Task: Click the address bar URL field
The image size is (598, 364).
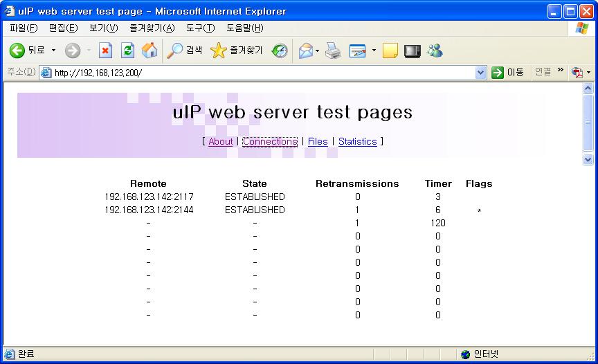Action: click(263, 73)
